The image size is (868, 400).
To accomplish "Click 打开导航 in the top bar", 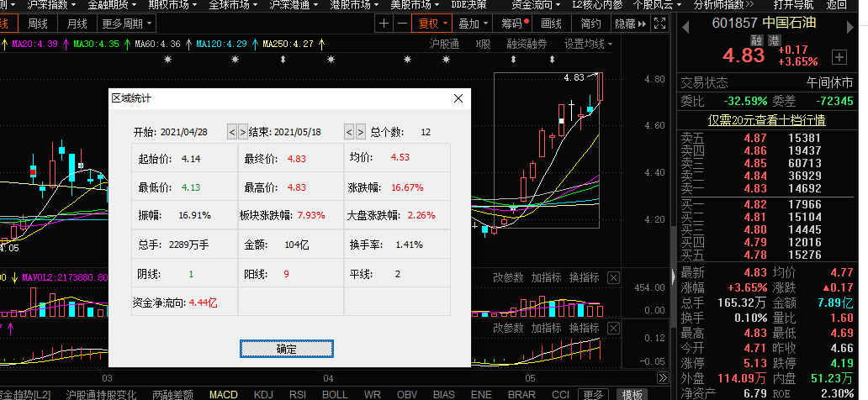I will click(x=793, y=6).
